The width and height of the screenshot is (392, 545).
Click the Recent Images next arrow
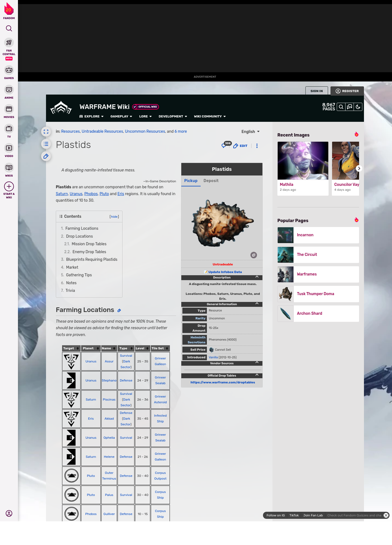click(x=359, y=168)
